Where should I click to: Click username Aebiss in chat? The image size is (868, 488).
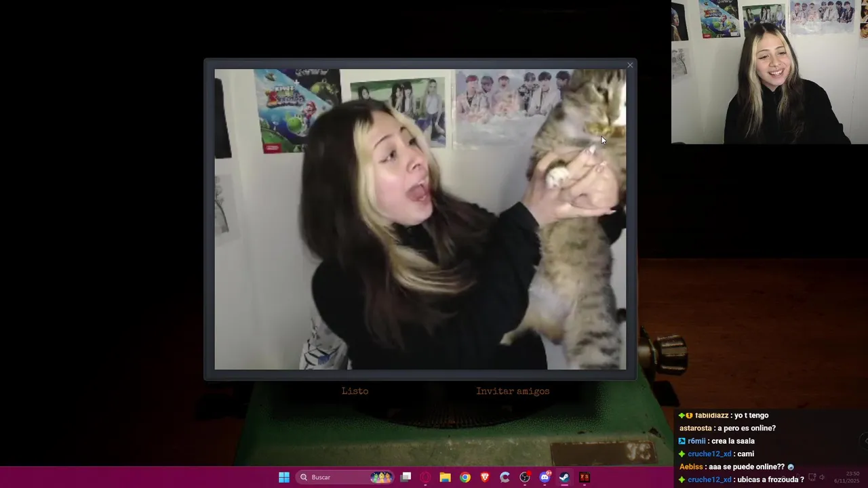point(691,467)
